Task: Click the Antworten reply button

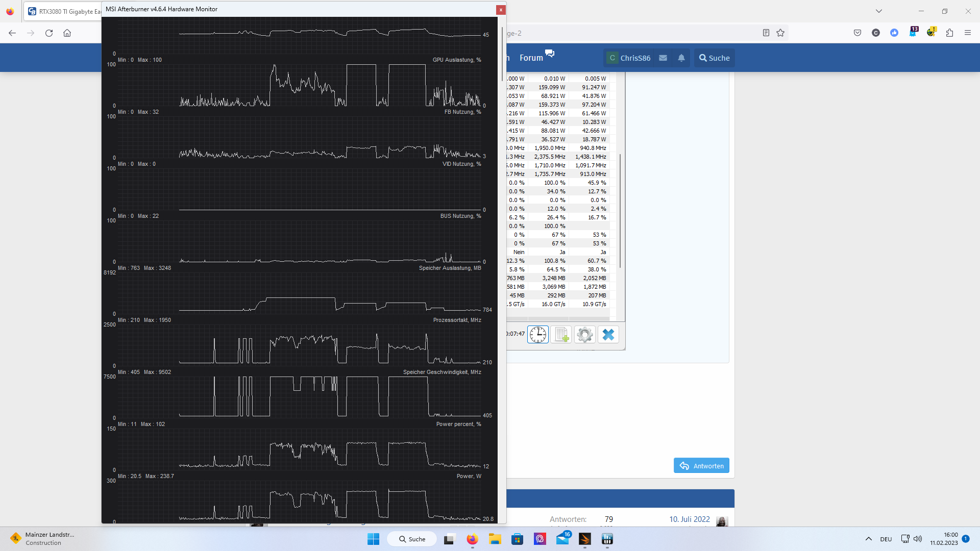Action: 701,466
